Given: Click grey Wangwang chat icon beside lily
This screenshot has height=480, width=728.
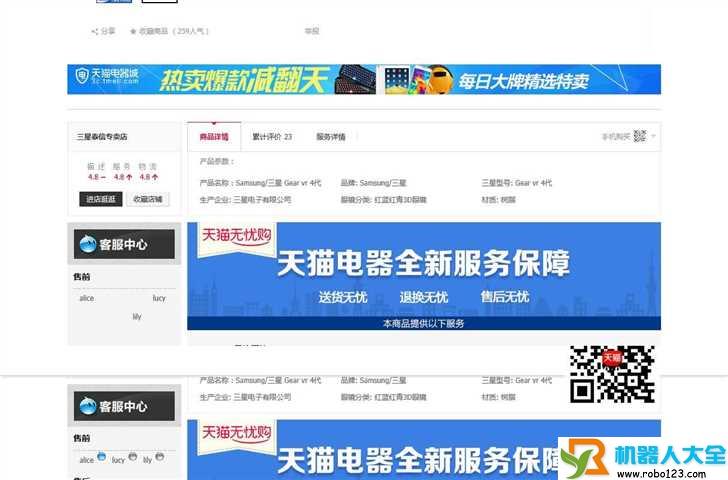Looking at the screenshot, I should point(160,457).
